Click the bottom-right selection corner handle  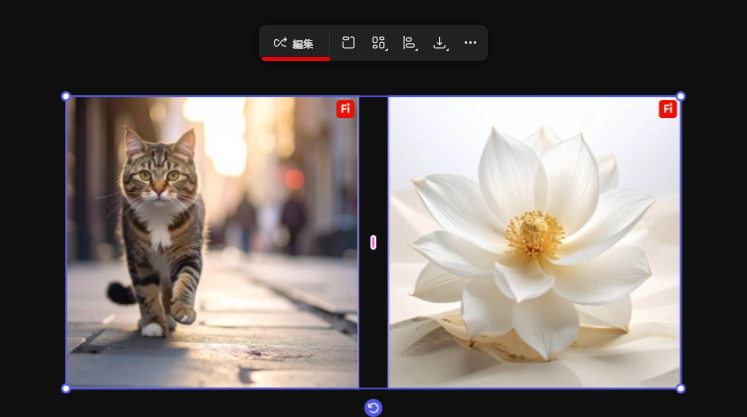(681, 388)
